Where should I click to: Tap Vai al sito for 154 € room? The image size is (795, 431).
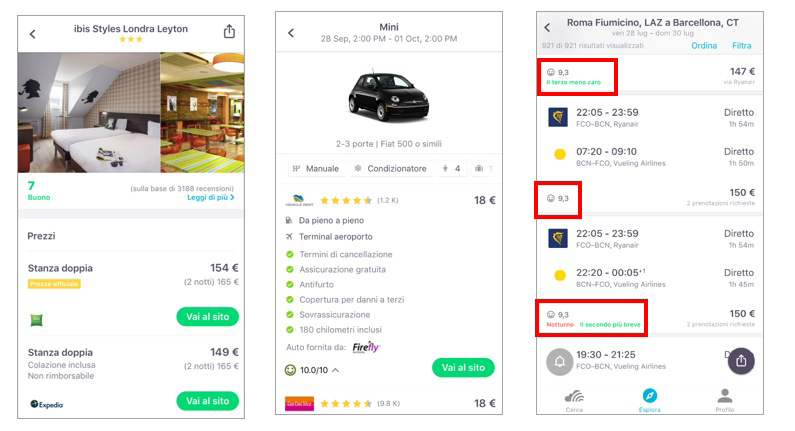pos(207,316)
